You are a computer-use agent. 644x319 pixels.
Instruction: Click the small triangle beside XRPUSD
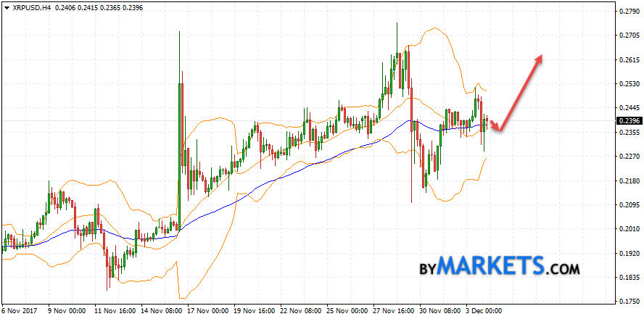pyautogui.click(x=6, y=7)
